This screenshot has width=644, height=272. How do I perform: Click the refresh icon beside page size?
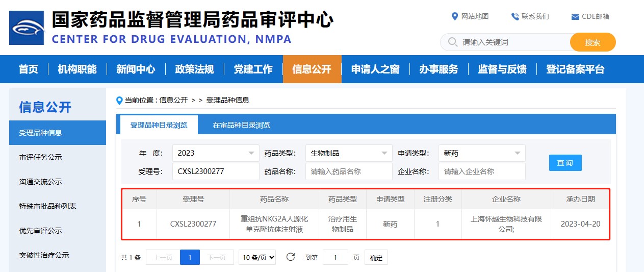pyautogui.click(x=291, y=257)
